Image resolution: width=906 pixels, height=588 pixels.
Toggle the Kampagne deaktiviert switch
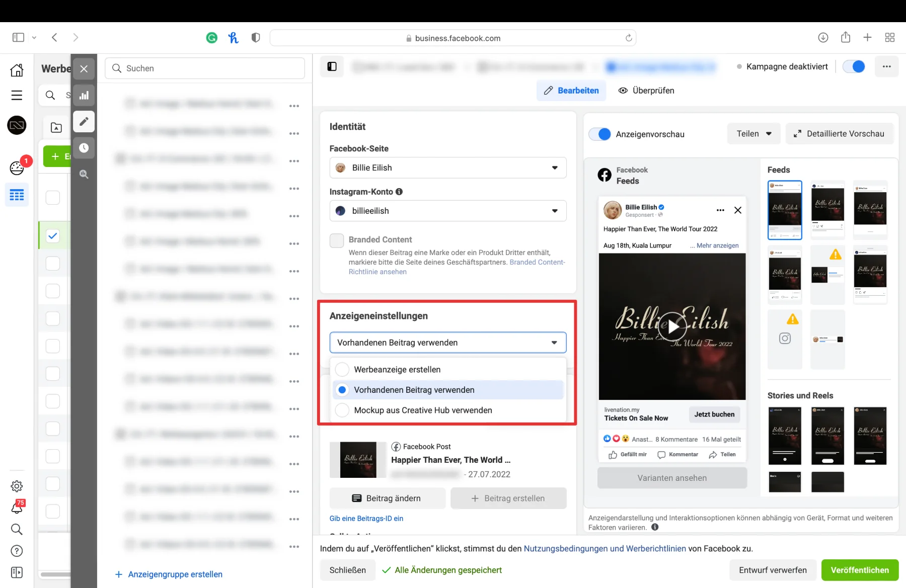click(854, 66)
